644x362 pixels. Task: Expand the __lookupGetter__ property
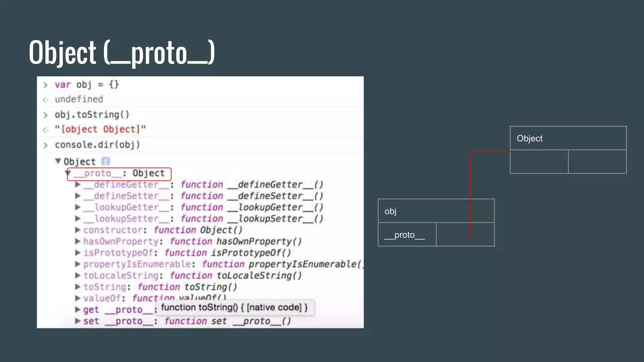[x=78, y=207]
